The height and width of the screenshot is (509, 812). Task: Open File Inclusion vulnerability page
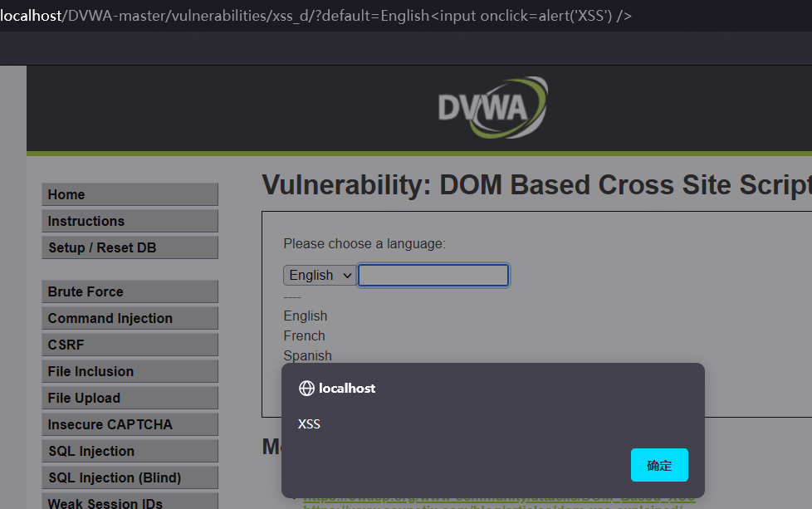(x=130, y=371)
